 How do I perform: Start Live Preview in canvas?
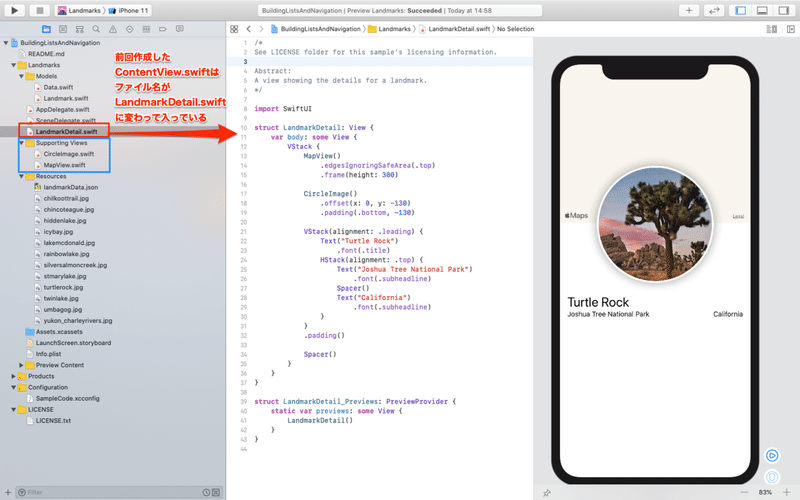pyautogui.click(x=772, y=456)
